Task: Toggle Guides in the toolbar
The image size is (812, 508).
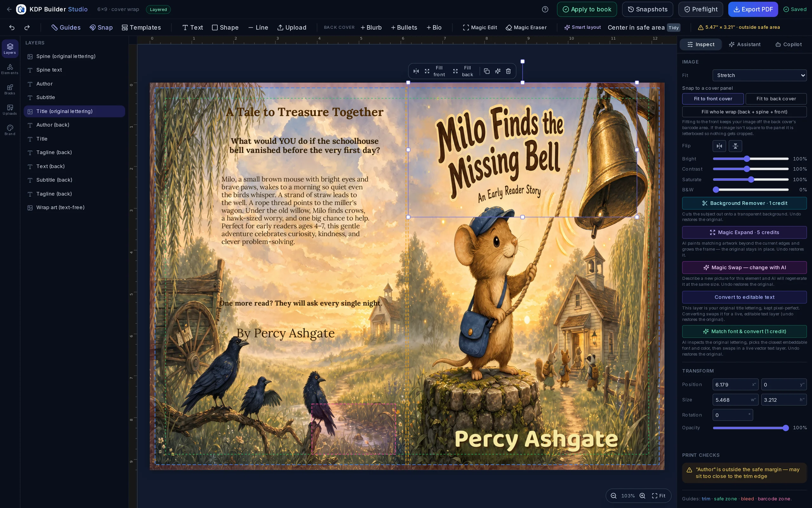Action: [x=66, y=28]
